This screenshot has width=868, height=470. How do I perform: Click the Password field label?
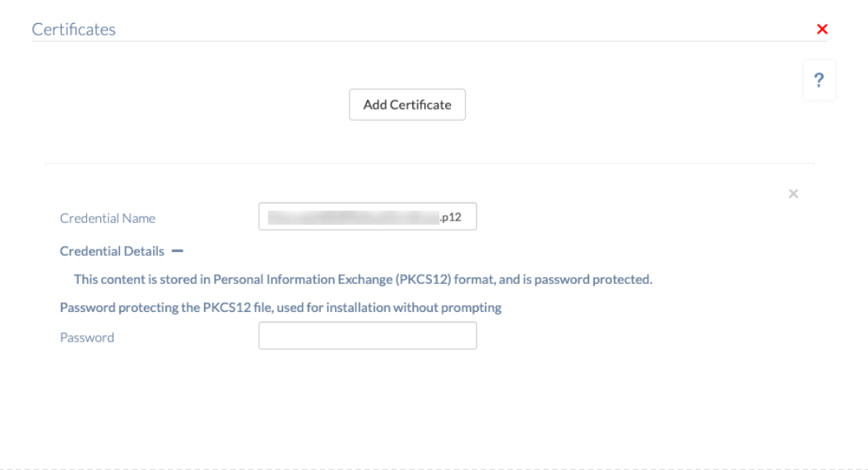[x=87, y=337]
